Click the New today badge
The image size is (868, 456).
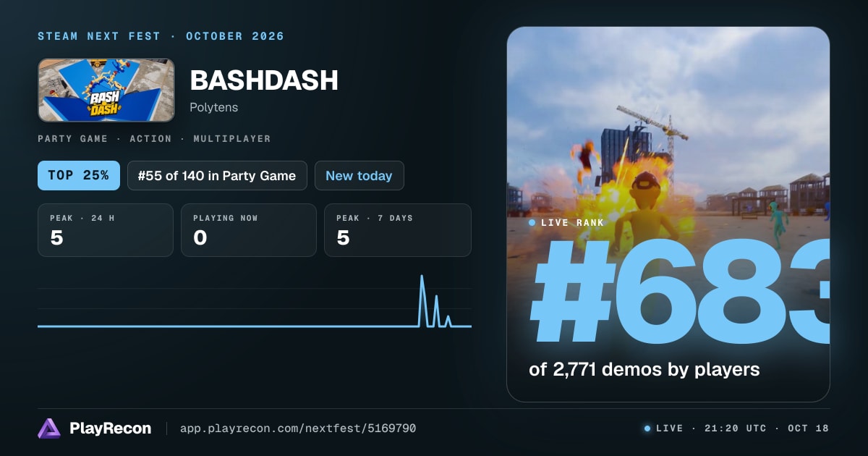click(x=359, y=176)
